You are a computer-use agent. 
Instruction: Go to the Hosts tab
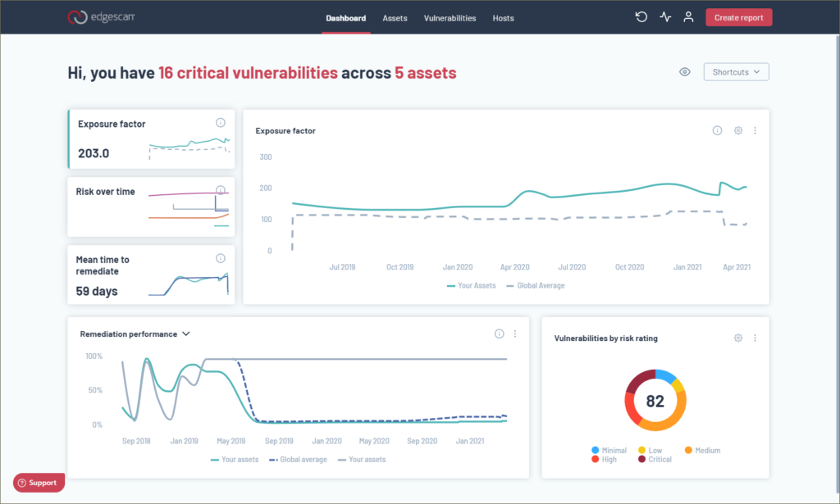[503, 18]
